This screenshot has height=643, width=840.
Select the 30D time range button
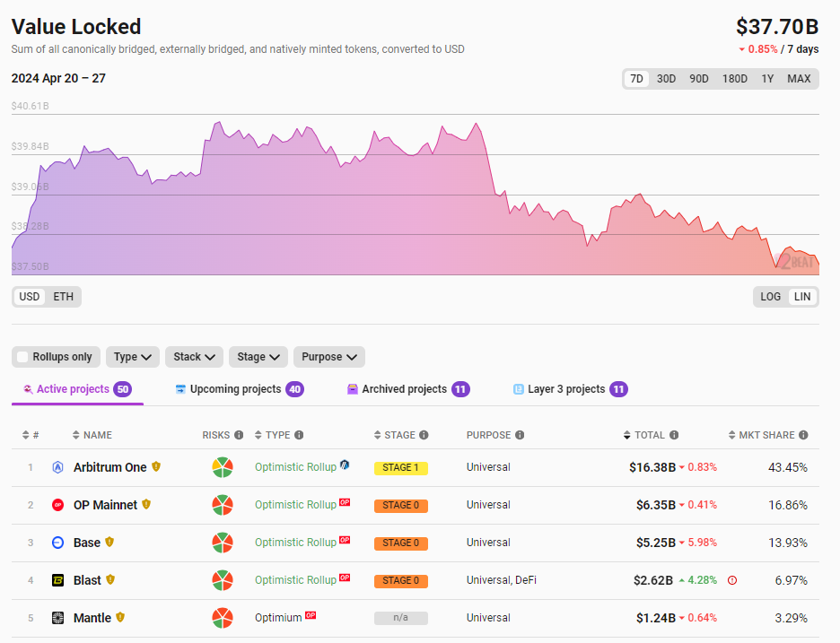point(666,79)
